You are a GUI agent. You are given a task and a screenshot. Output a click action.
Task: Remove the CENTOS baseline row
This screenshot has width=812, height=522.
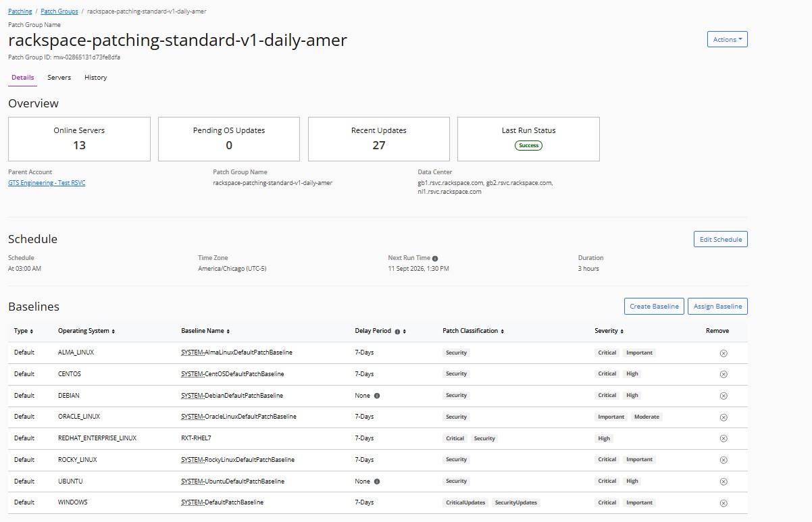(723, 374)
